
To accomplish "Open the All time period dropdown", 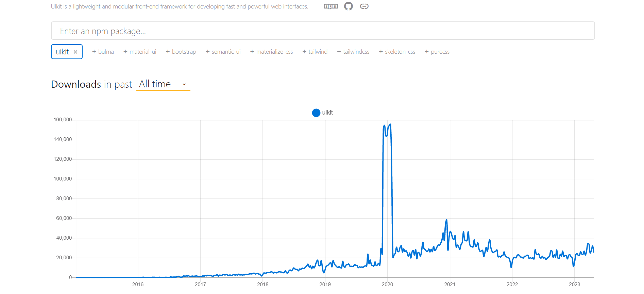I will tap(155, 84).
